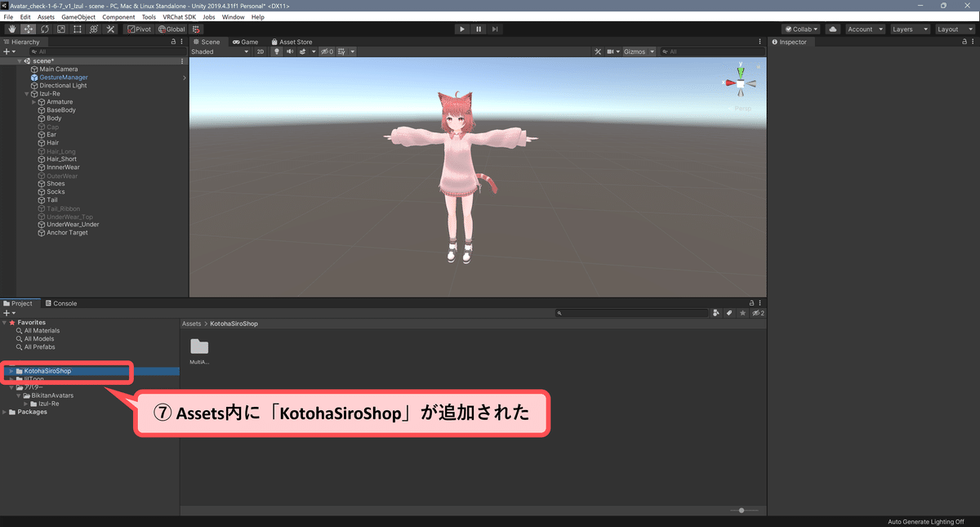The height and width of the screenshot is (527, 980).
Task: Lock the Hierarchy panel
Action: click(173, 42)
